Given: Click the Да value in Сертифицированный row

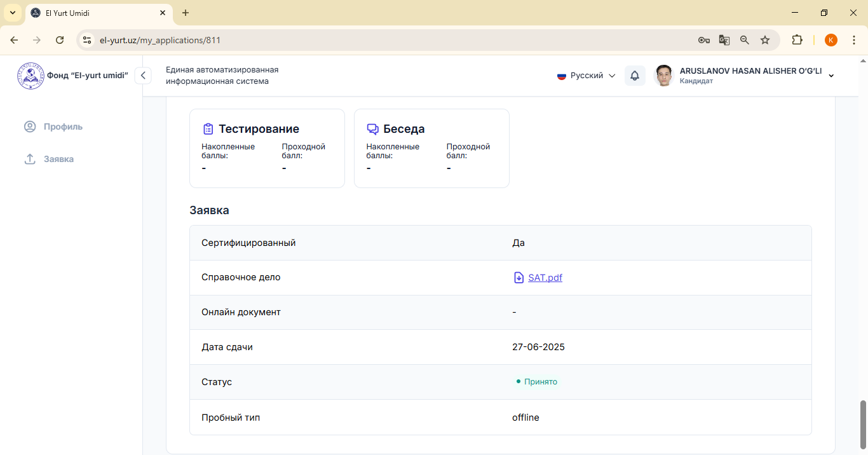Looking at the screenshot, I should tap(519, 243).
